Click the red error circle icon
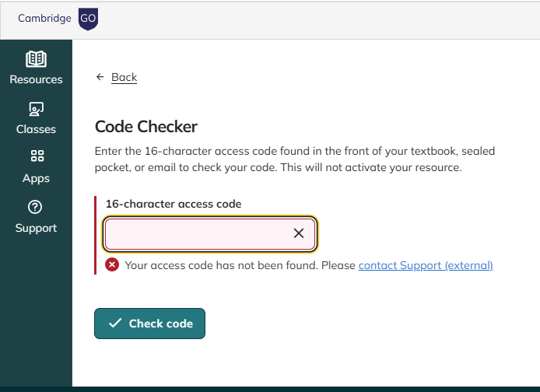The width and height of the screenshot is (540, 392). pos(112,265)
